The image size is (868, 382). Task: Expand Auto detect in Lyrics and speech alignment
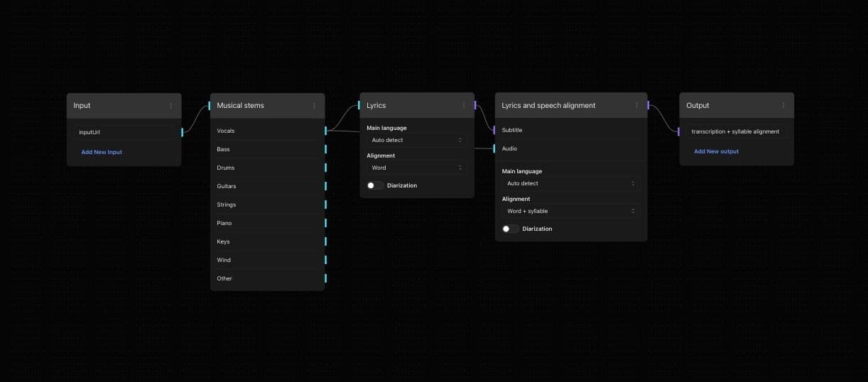[570, 183]
